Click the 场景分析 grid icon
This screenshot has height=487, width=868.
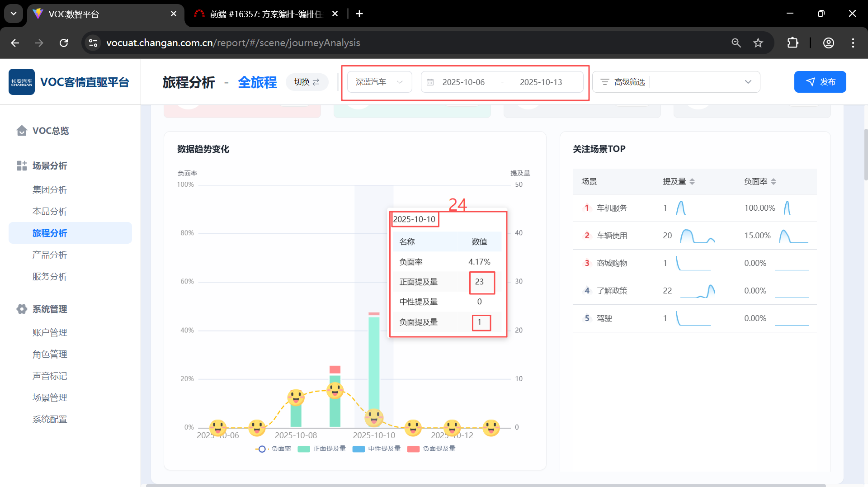(x=21, y=166)
